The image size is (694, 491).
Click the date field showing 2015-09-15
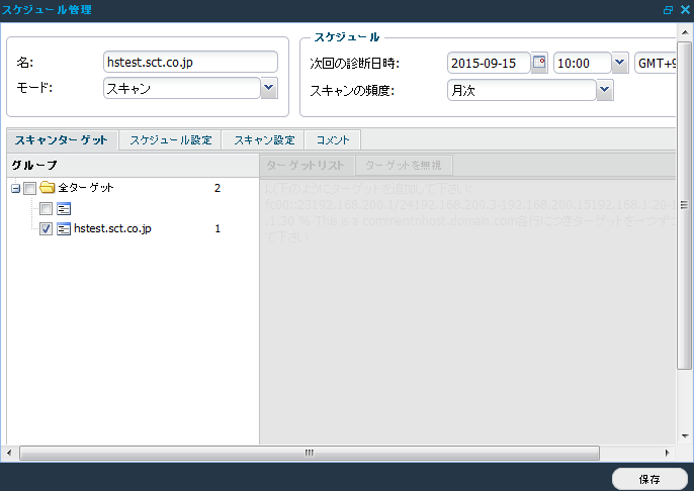489,63
